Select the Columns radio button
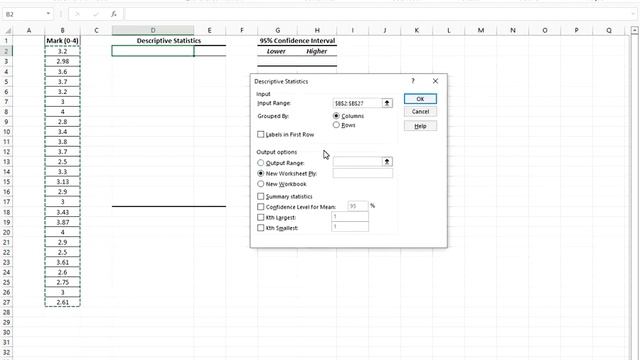 (336, 116)
